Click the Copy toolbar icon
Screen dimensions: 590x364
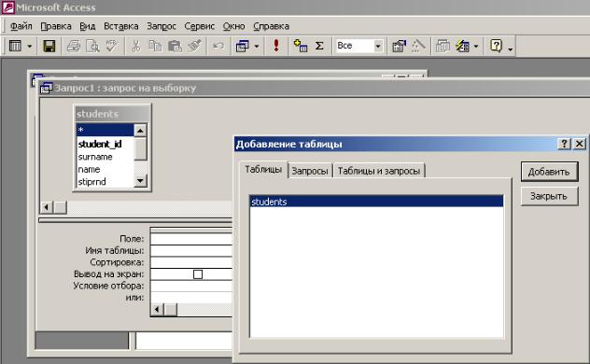(x=155, y=46)
